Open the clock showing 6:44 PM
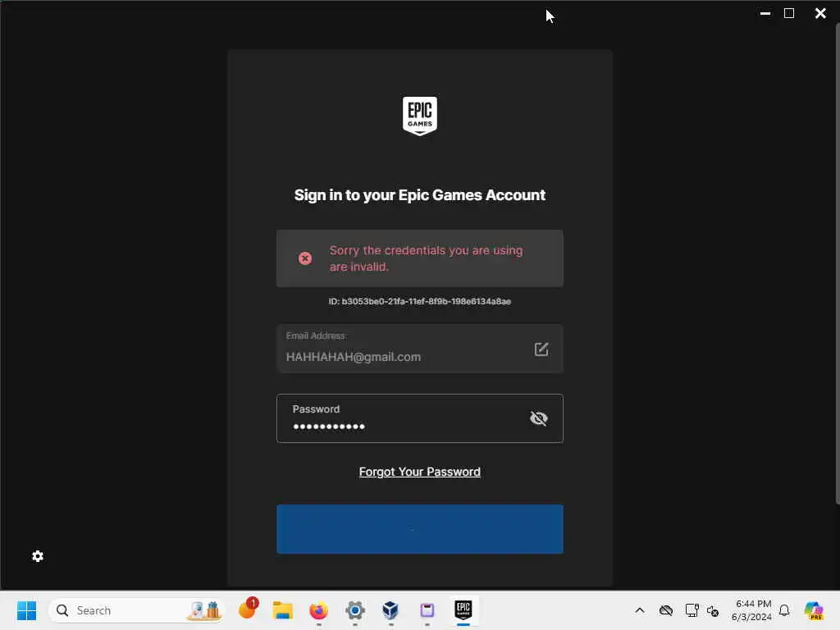The image size is (840, 630). tap(751, 610)
